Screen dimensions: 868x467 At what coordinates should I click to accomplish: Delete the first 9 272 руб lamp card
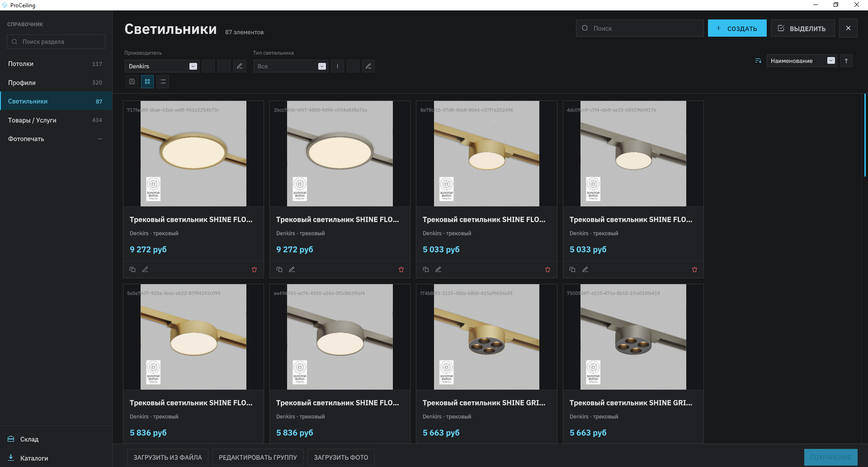pos(254,270)
